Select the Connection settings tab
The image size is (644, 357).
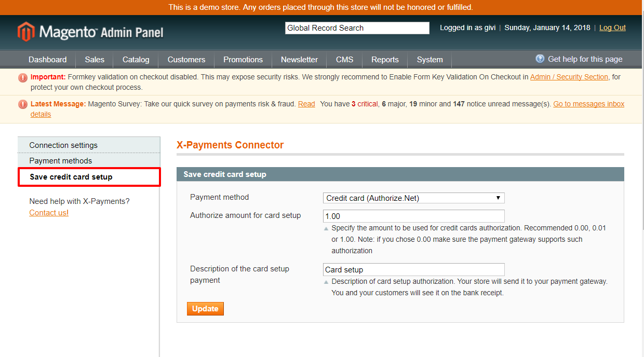89,145
